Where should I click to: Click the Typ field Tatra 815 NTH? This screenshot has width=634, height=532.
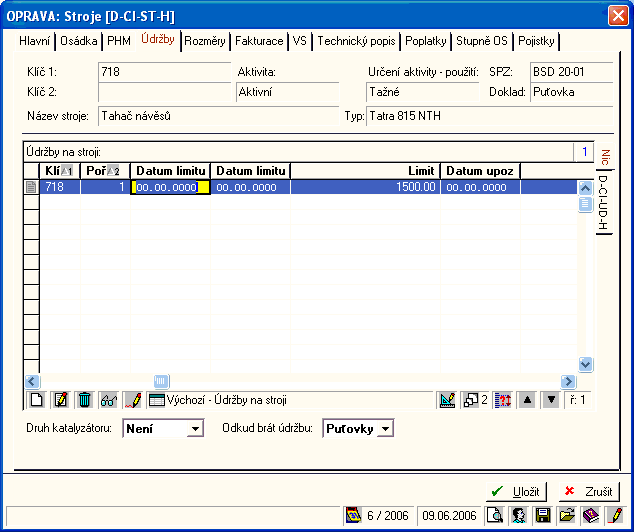(489, 116)
